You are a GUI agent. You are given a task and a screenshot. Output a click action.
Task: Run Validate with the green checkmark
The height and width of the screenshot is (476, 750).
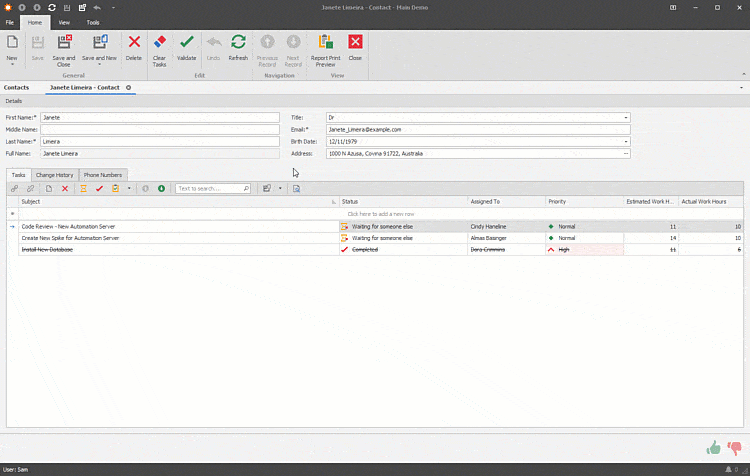pyautogui.click(x=187, y=42)
